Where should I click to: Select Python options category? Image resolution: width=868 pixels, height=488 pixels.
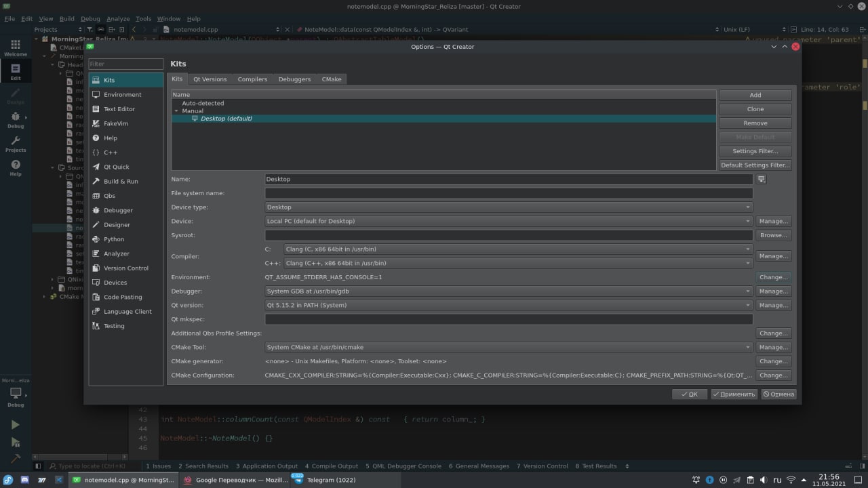(126, 239)
